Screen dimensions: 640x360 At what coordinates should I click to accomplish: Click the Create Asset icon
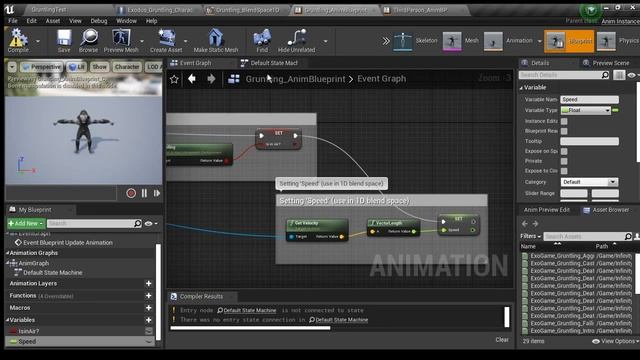tap(167, 38)
